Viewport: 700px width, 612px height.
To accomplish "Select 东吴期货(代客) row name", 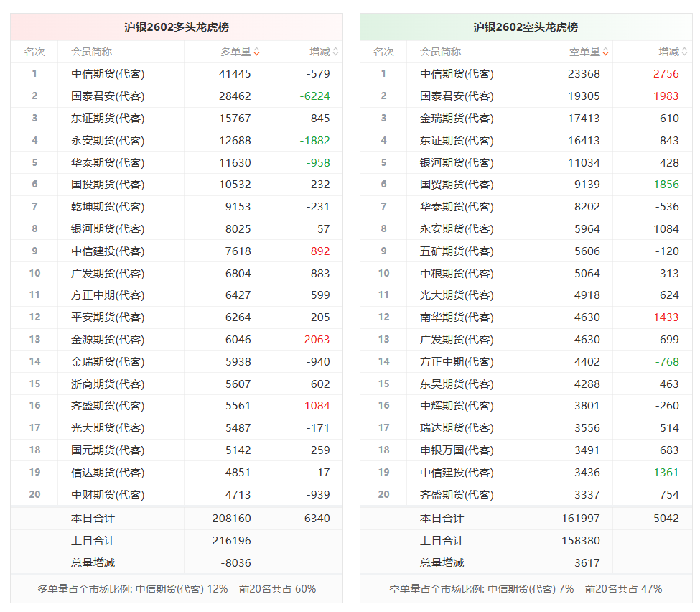I will pos(457,384).
